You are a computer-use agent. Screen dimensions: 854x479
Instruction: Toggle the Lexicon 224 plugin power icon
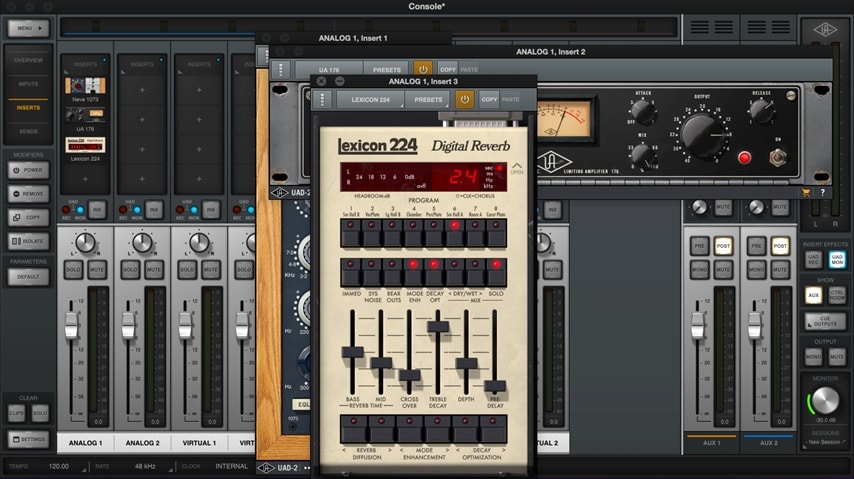click(x=464, y=99)
